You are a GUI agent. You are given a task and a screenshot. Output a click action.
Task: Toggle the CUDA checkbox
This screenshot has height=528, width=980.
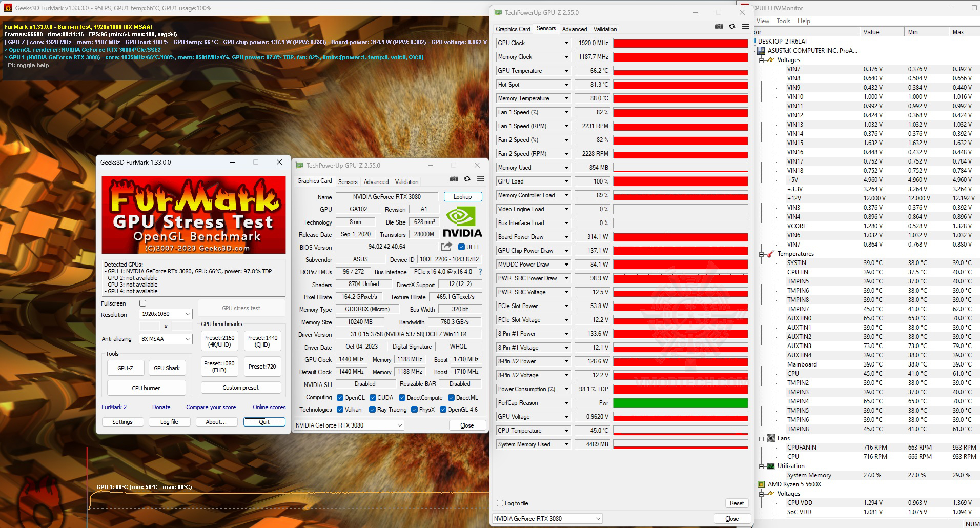pos(373,397)
